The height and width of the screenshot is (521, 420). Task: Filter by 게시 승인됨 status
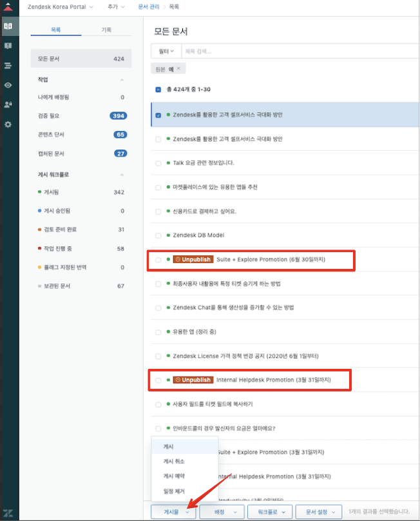pyautogui.click(x=81, y=211)
